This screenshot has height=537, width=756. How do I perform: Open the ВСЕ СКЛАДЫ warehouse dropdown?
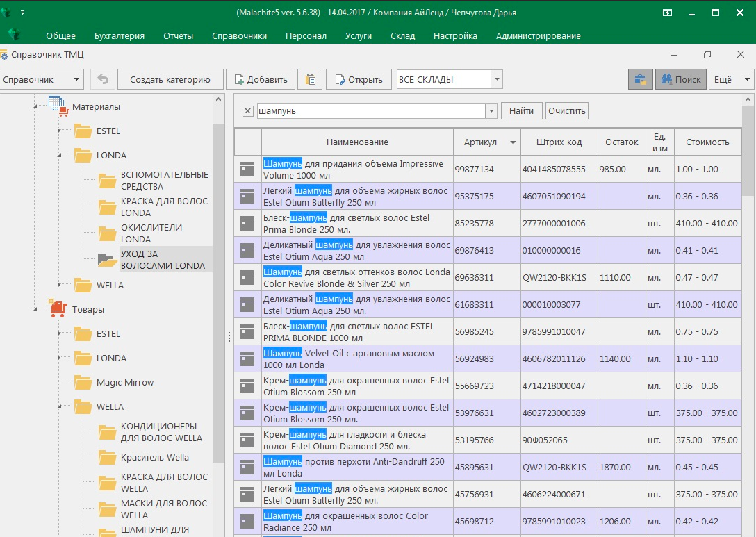[497, 79]
